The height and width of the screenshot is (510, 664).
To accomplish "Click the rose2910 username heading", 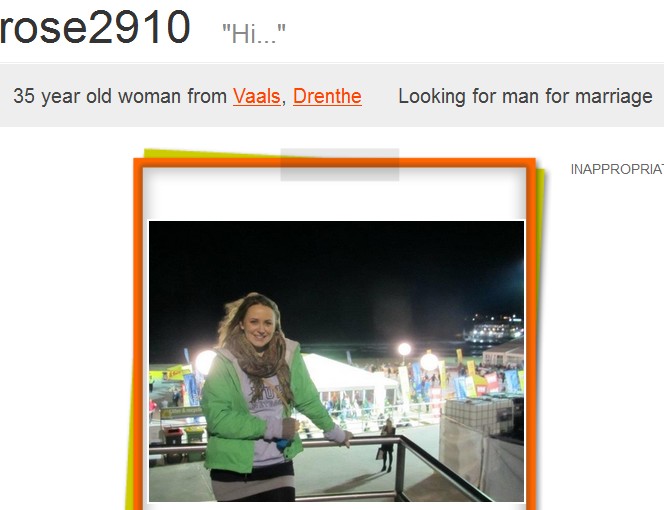I will (x=94, y=27).
